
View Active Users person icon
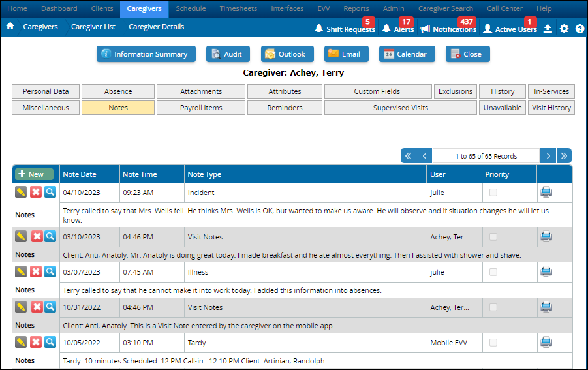click(x=487, y=29)
